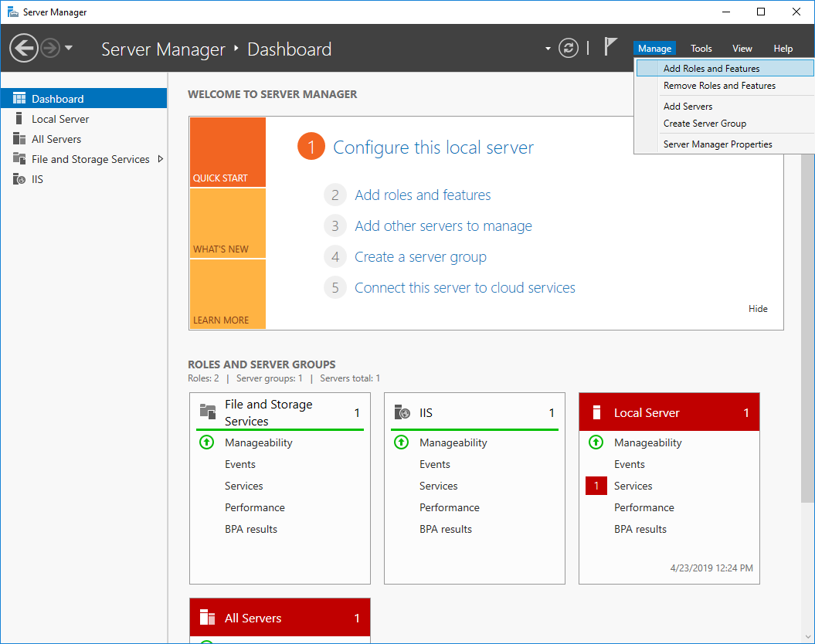Viewport: 815px width, 644px height.
Task: Click the All Servers sidebar icon
Action: tap(19, 139)
